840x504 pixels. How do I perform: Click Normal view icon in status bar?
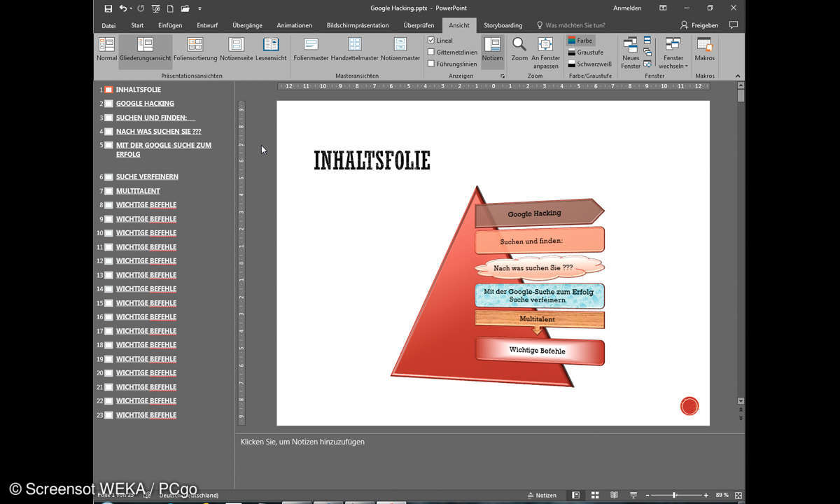coord(575,495)
